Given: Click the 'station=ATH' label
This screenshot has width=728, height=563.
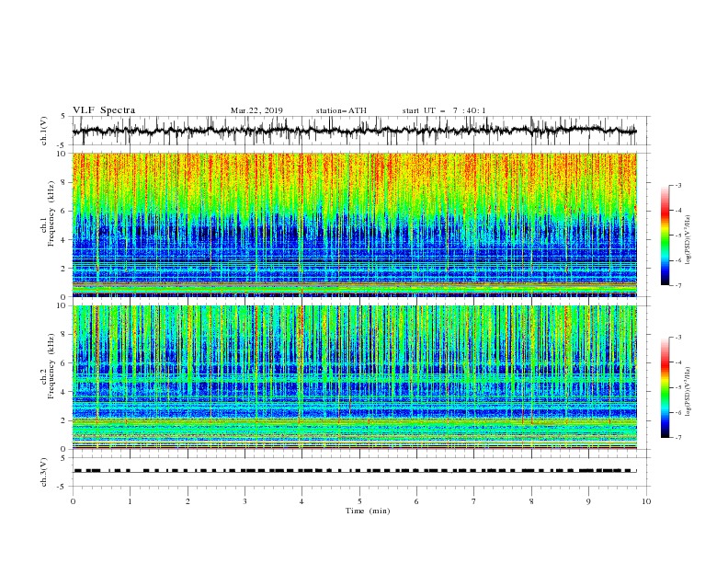Looking at the screenshot, I should pos(341,110).
